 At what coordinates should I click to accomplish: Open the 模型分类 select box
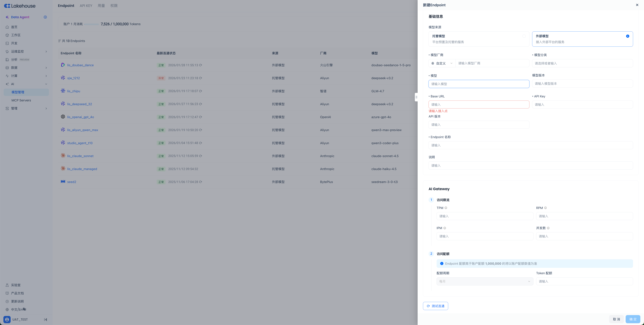[x=582, y=63]
